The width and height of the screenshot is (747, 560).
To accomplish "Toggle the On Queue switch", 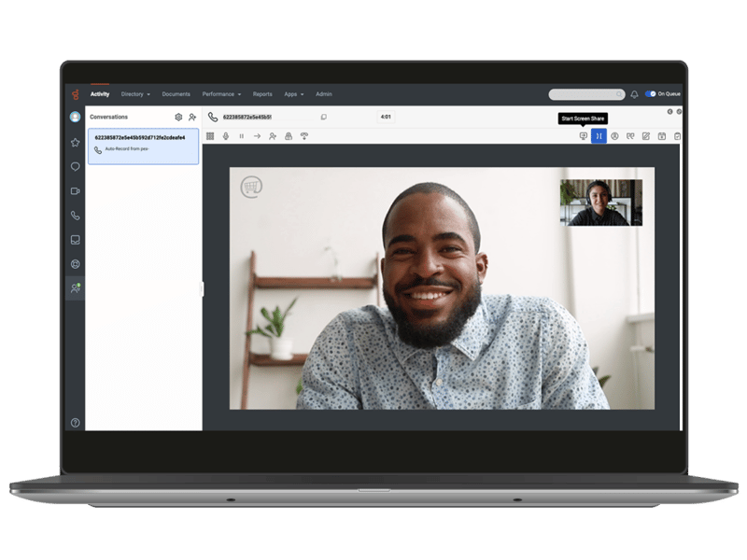I will pyautogui.click(x=651, y=94).
